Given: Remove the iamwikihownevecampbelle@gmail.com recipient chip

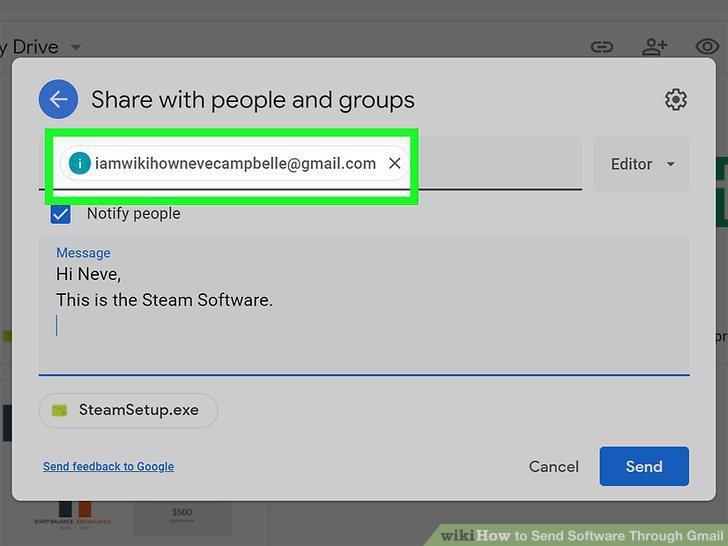Looking at the screenshot, I should (395, 163).
